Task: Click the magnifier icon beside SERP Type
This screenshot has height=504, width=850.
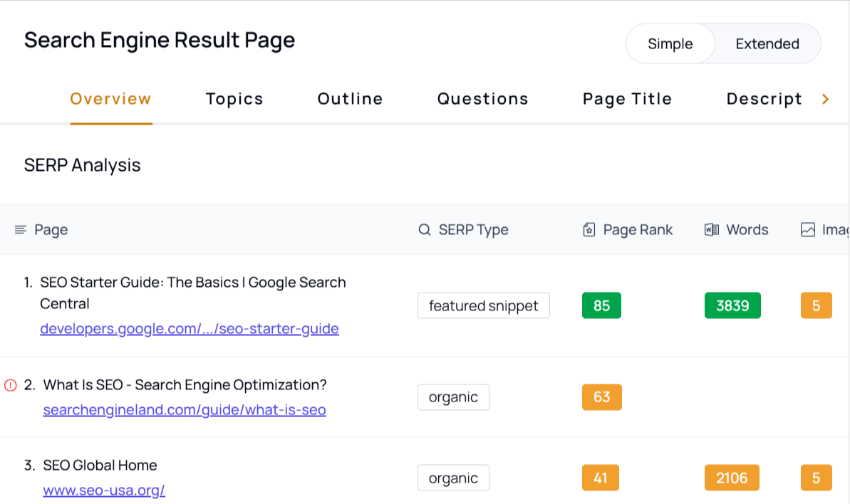Action: click(425, 229)
